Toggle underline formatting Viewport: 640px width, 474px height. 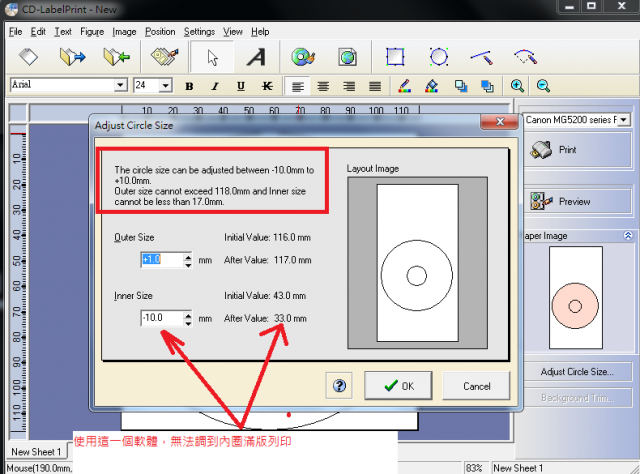click(x=241, y=86)
